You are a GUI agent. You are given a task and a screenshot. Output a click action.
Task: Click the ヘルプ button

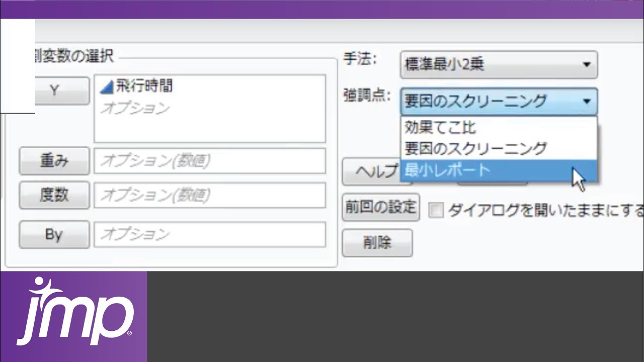[x=371, y=172]
